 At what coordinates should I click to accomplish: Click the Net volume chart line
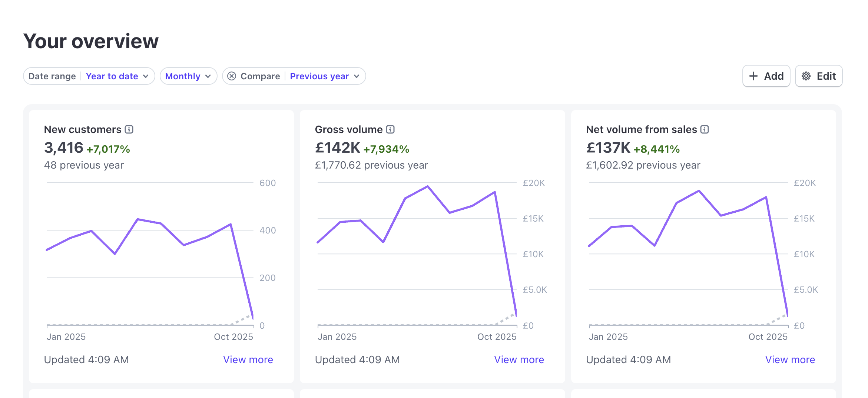(699, 191)
